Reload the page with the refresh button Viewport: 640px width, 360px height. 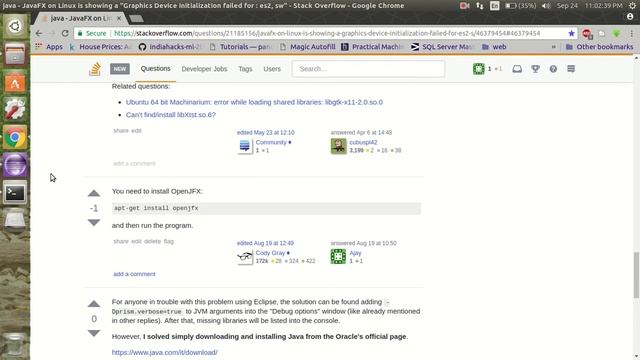point(65,33)
